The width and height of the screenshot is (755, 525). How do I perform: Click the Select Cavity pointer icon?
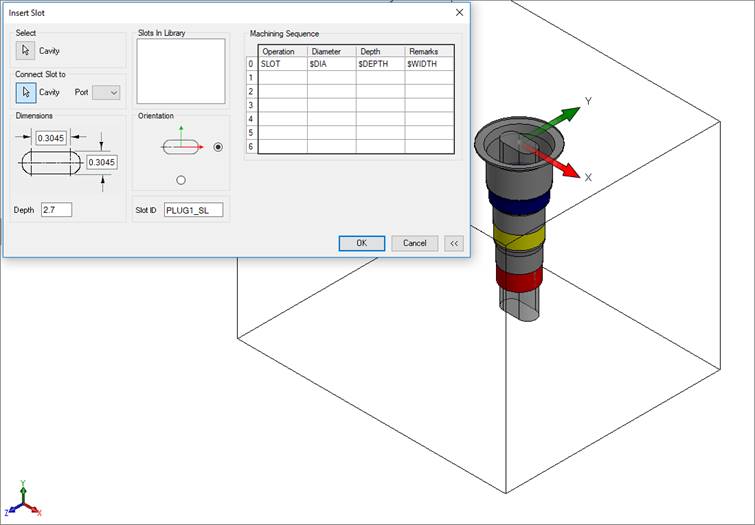(26, 51)
